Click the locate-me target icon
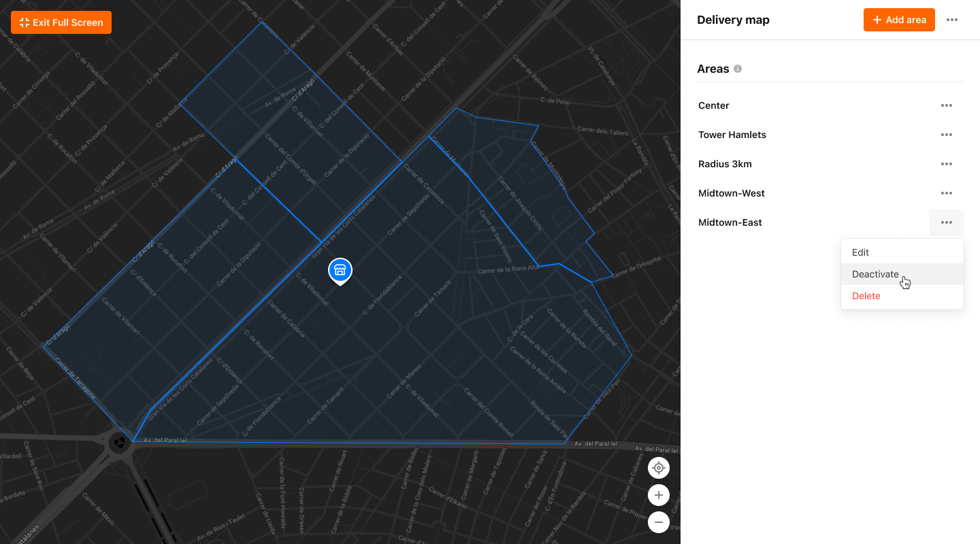980x544 pixels. [658, 468]
